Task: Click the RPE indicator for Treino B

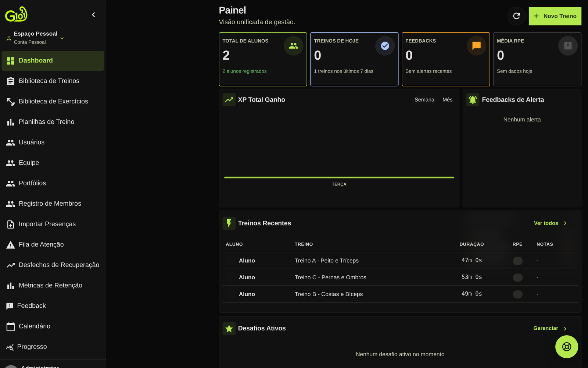Action: pyautogui.click(x=517, y=294)
